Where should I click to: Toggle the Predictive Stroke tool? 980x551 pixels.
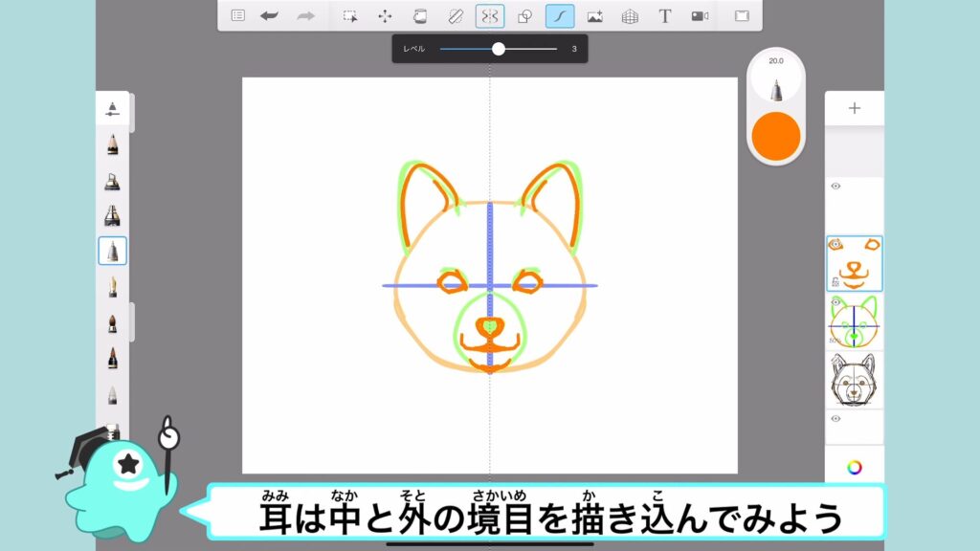[560, 15]
